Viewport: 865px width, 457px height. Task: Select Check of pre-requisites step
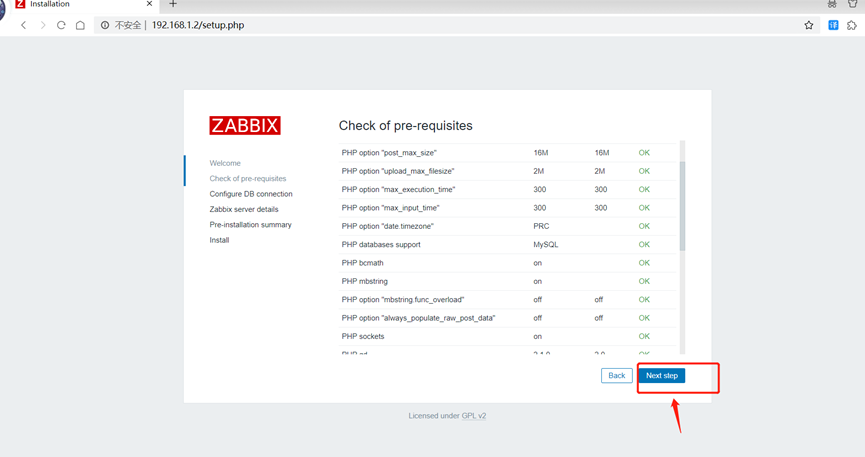pos(248,178)
